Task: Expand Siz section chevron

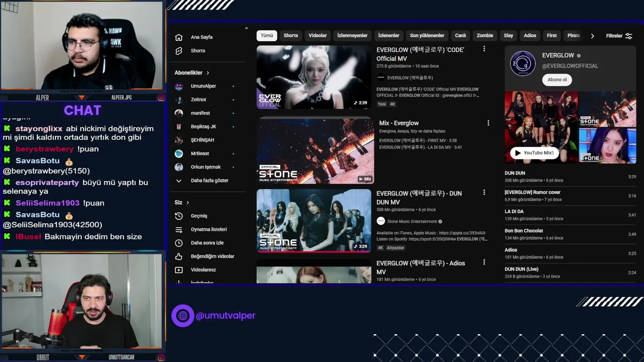Action: (x=188, y=203)
